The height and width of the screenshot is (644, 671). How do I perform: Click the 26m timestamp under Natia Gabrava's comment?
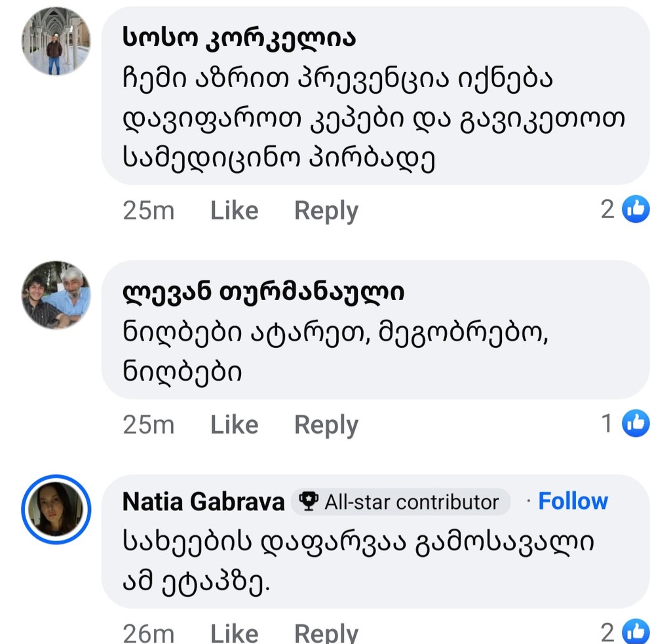click(148, 633)
